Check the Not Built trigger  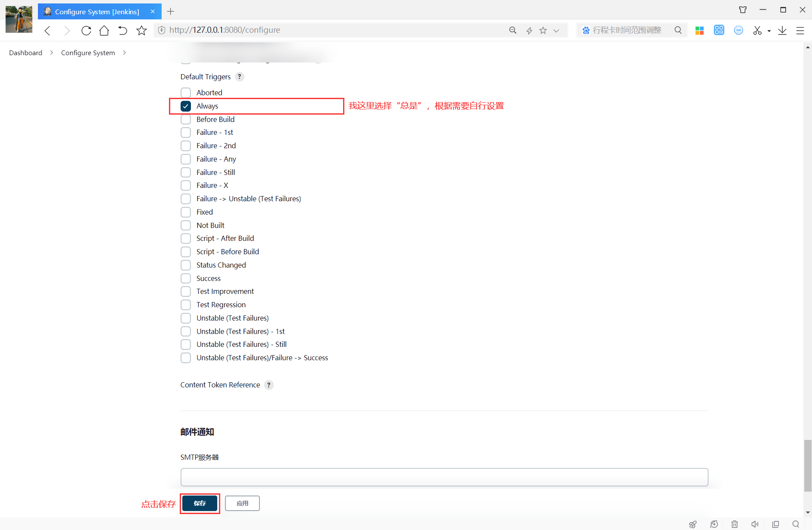click(x=186, y=225)
